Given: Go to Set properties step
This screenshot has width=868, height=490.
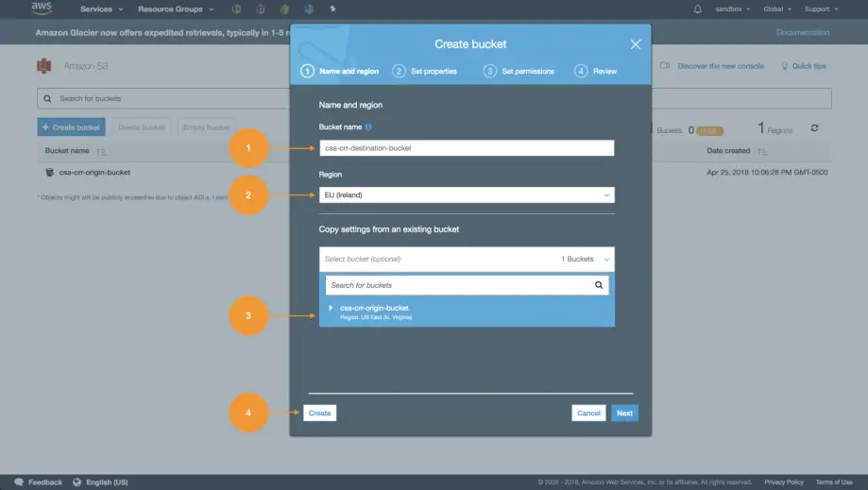Looking at the screenshot, I should pos(425,72).
